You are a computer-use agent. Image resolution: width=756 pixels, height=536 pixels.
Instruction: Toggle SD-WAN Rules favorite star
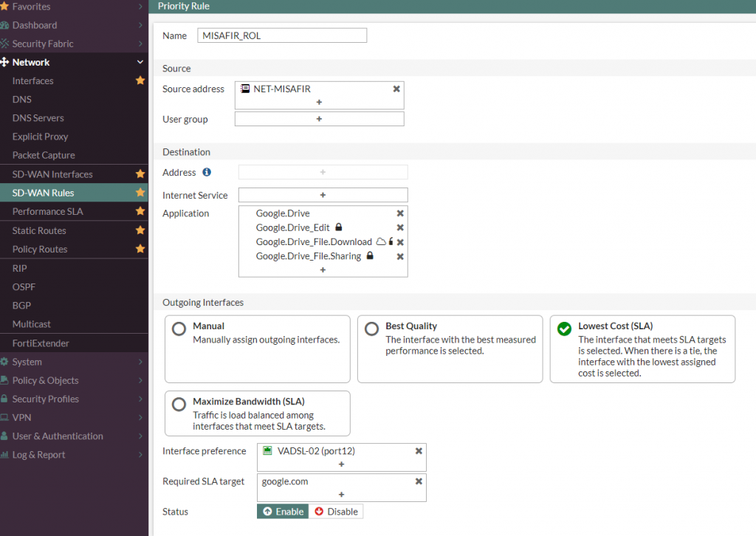pyautogui.click(x=140, y=192)
